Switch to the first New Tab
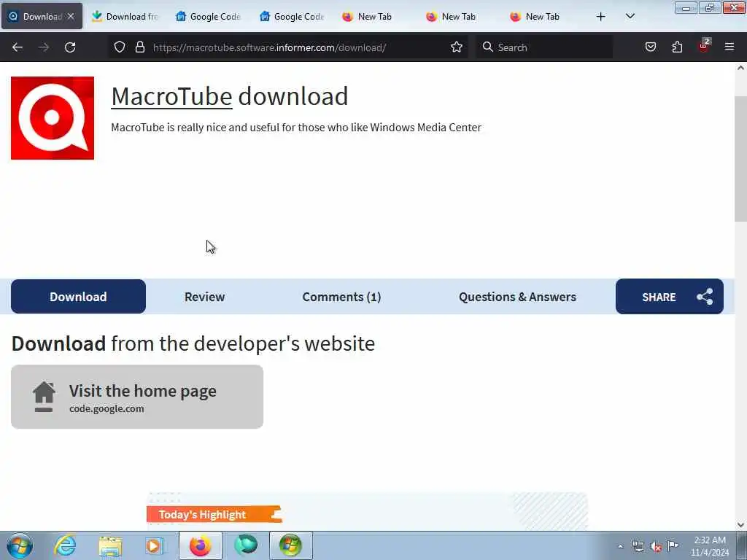 [377, 17]
